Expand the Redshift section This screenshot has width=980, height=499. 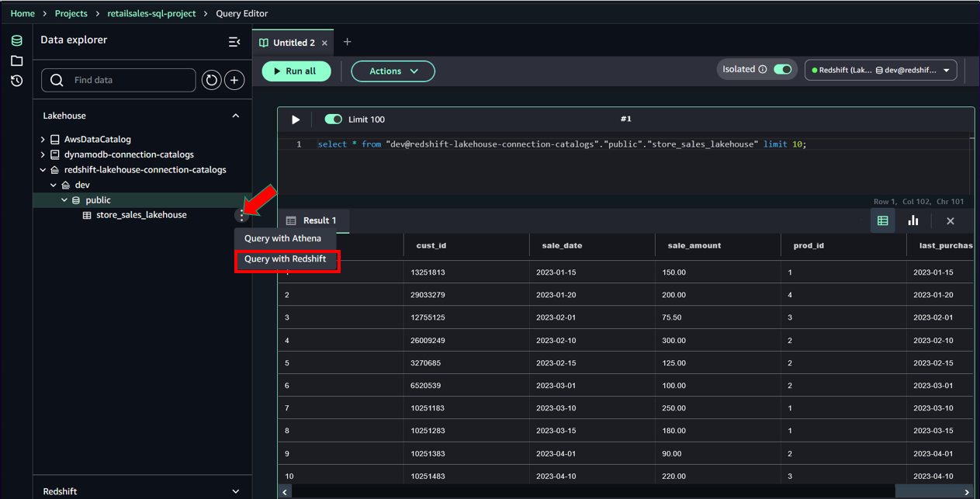[236, 491]
